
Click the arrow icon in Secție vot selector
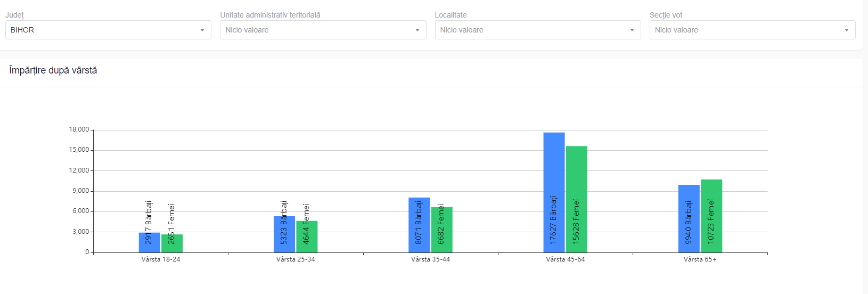click(x=846, y=30)
